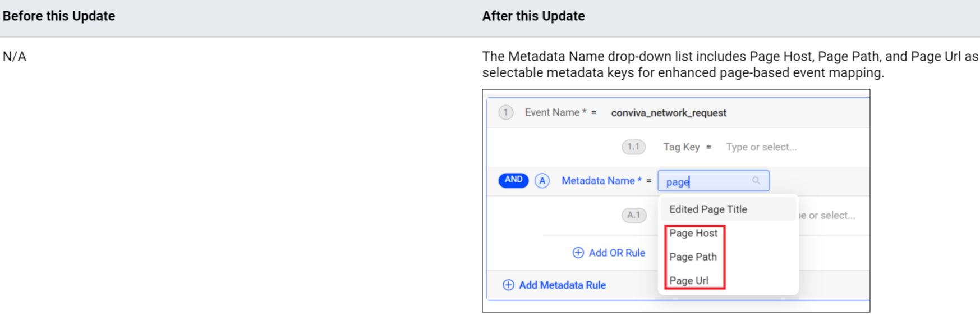Click the A.1 sub-rule badge
This screenshot has width=980, height=324.
coord(634,215)
